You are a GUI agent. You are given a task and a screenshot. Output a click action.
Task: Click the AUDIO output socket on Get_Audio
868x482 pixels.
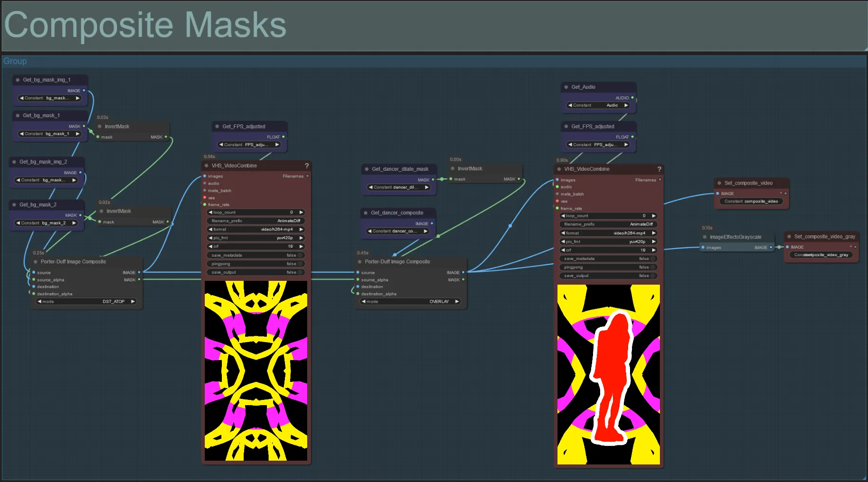point(632,98)
